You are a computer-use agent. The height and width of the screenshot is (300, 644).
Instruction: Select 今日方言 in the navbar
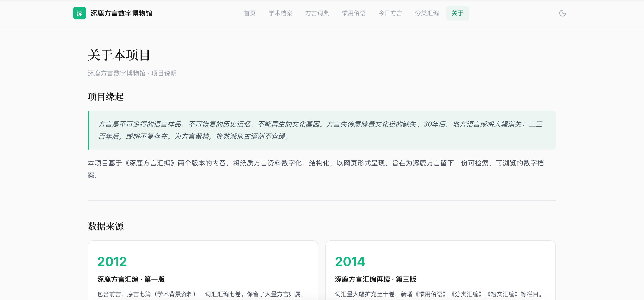tap(390, 13)
